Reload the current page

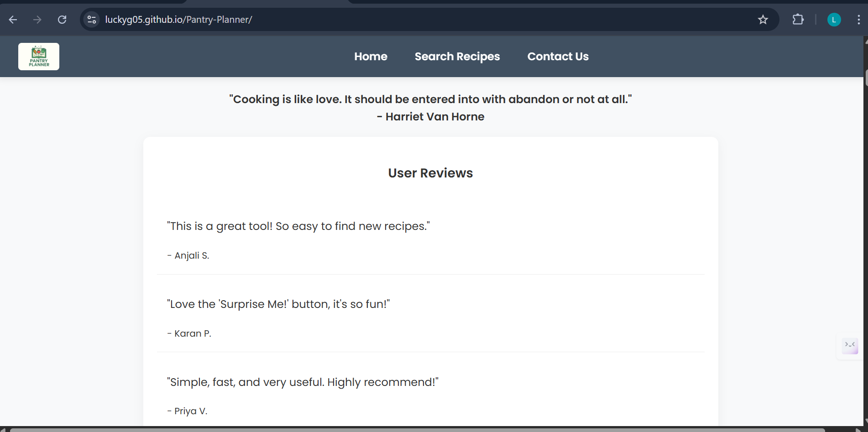62,20
